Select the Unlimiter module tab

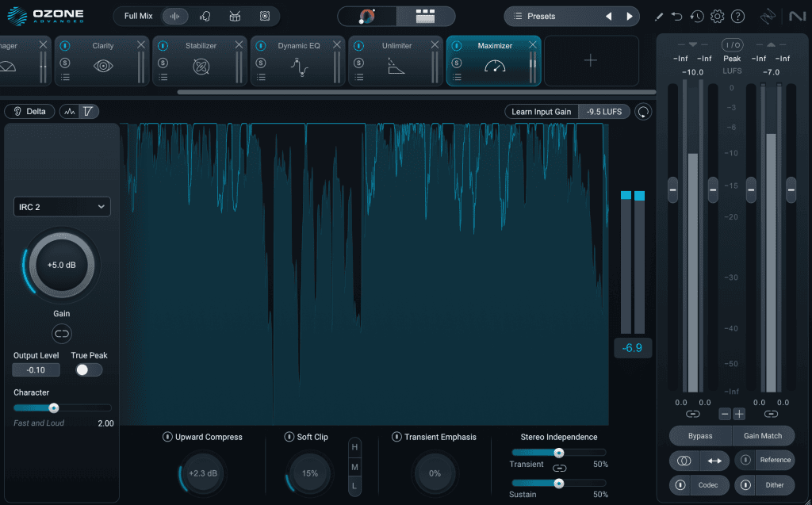396,60
